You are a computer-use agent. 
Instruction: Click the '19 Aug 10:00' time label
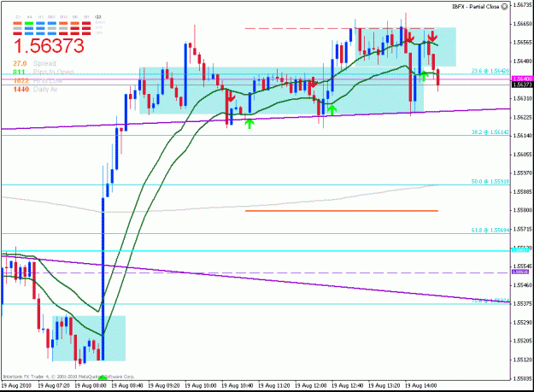201,385
